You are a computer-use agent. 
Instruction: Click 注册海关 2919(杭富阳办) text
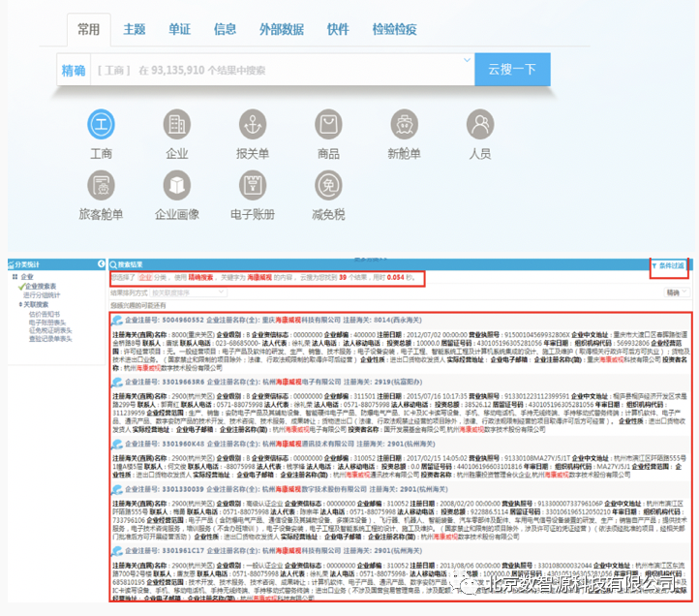click(x=383, y=383)
